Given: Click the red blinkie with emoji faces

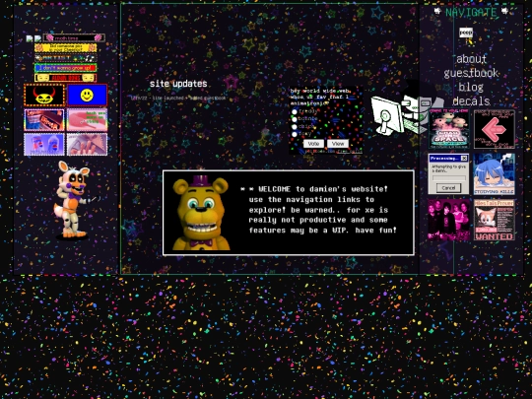Looking at the screenshot, I should 65,78.
